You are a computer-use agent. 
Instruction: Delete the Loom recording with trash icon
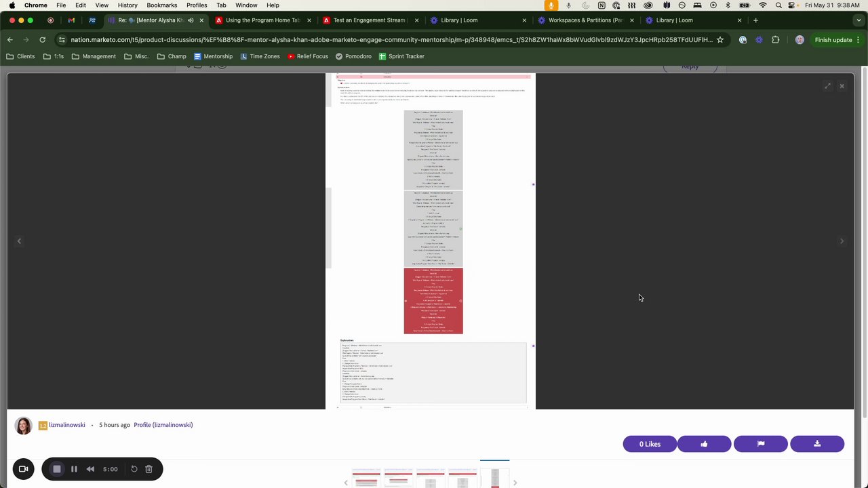click(149, 469)
